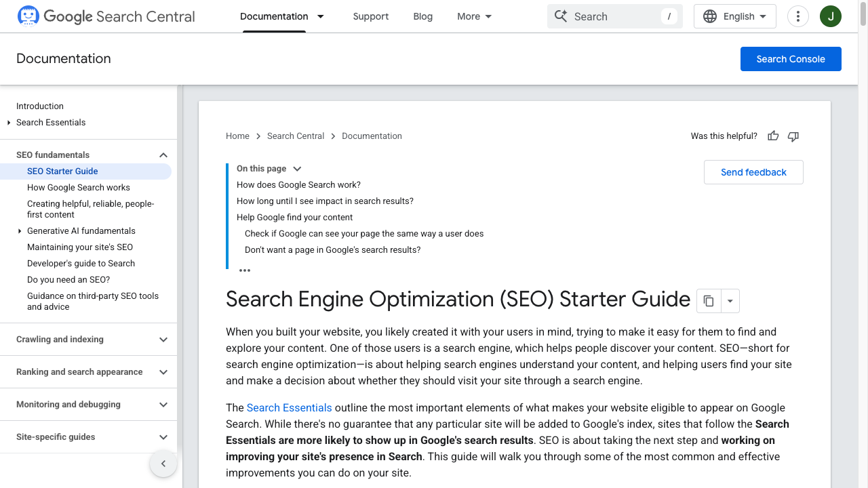The width and height of the screenshot is (868, 488).
Task: Expand the Search Essentials tree arrow
Action: click(9, 123)
